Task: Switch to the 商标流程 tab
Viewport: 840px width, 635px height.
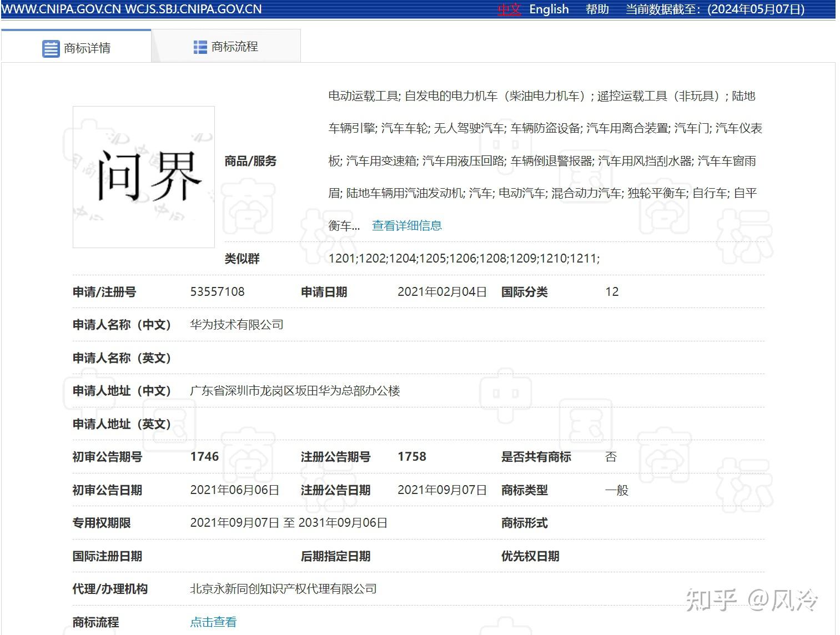Action: tap(226, 47)
